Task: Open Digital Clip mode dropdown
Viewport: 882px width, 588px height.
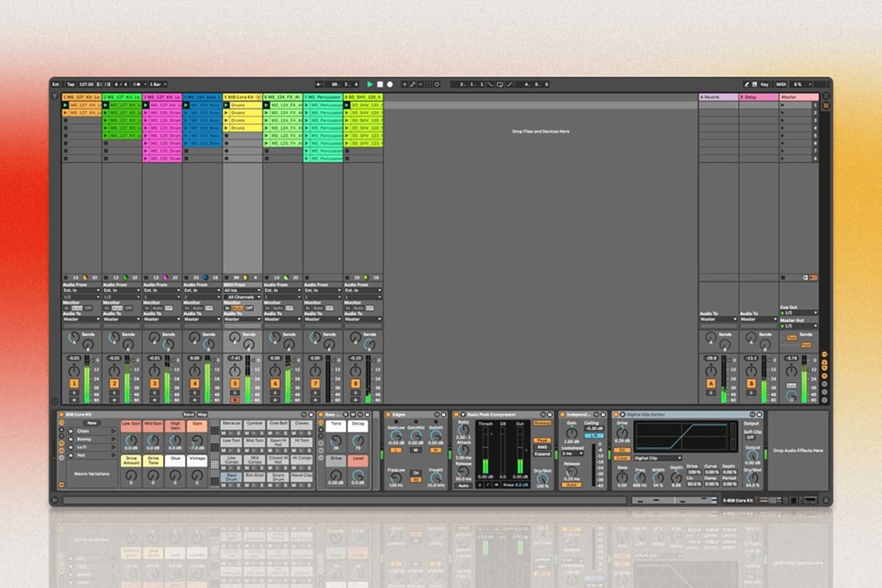Action: point(658,458)
